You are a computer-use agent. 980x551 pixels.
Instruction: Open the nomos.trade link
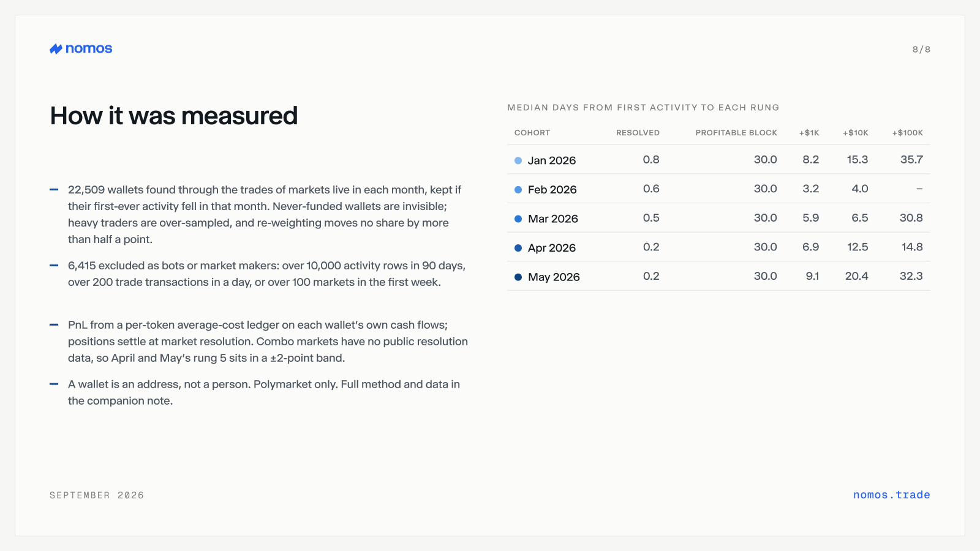point(891,495)
